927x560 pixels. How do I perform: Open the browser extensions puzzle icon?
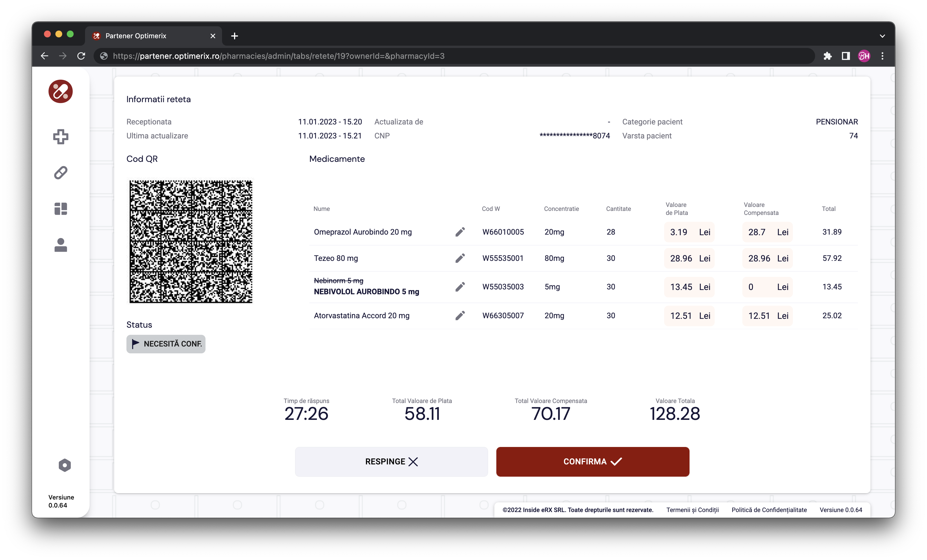827,56
